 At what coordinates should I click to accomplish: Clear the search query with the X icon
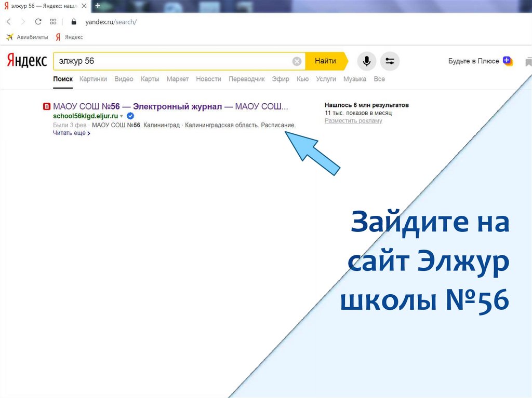(x=297, y=61)
